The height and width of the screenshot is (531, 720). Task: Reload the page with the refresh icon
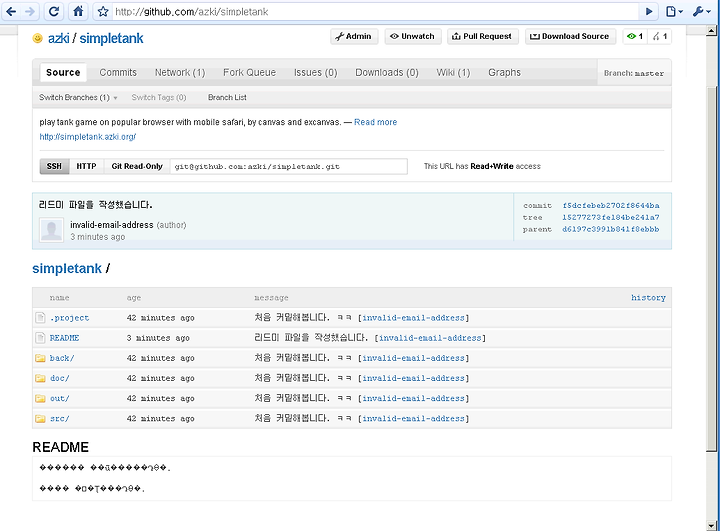point(54,11)
